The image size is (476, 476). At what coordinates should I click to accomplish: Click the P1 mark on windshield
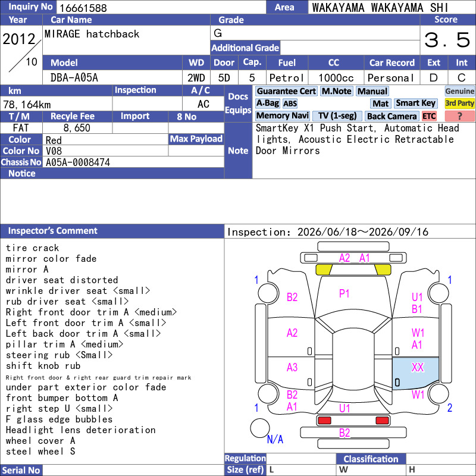pos(344,293)
